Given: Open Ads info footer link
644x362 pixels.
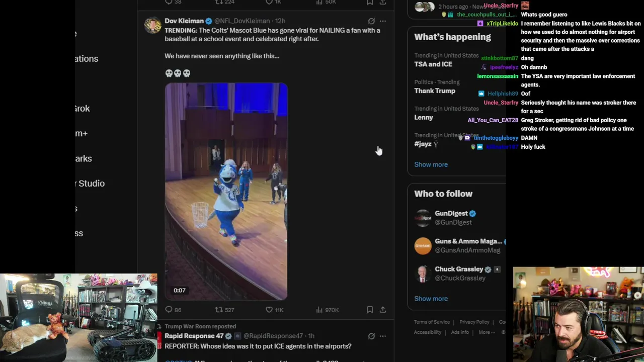Looking at the screenshot, I should (x=460, y=332).
